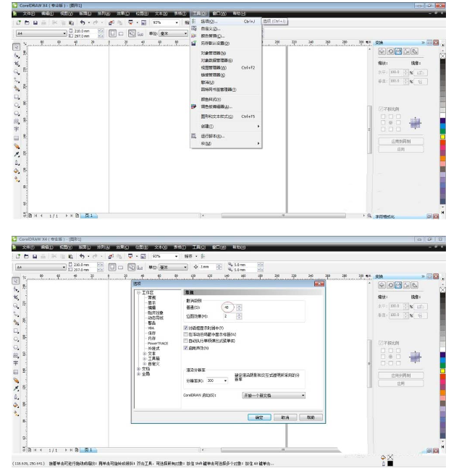Click 应用 button in upper Transform docker
This screenshot has width=459, height=476.
pos(400,149)
